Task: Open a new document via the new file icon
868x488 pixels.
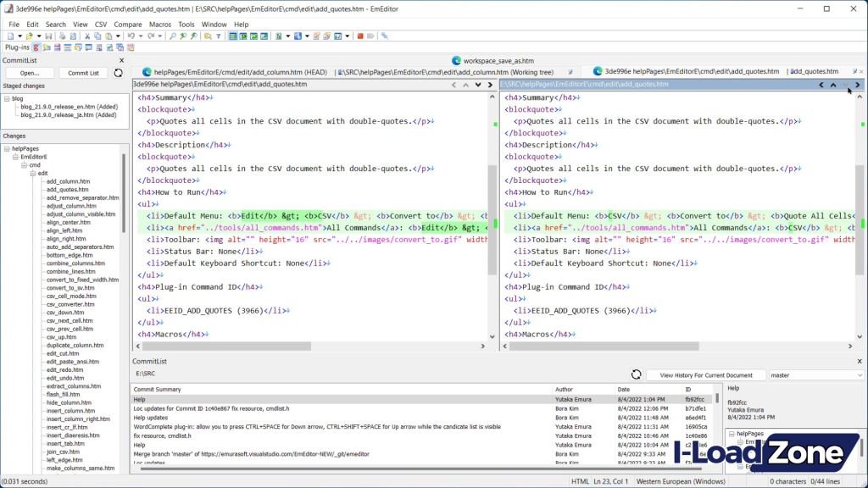Action: 12,36
